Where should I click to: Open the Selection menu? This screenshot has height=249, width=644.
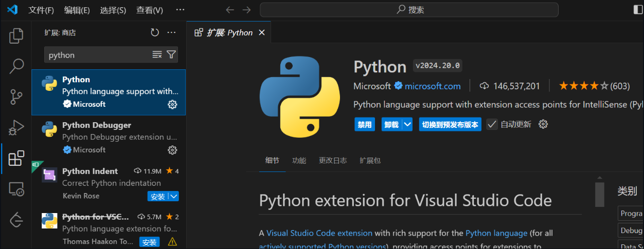pos(113,10)
